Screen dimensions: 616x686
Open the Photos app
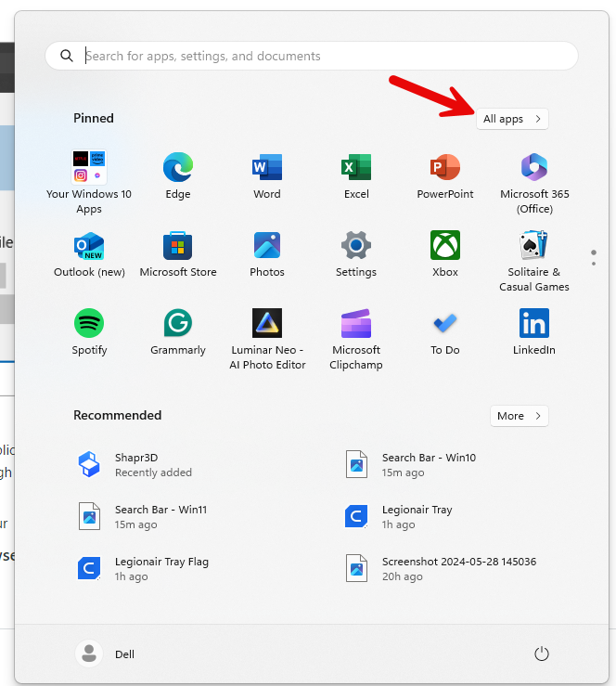[266, 253]
